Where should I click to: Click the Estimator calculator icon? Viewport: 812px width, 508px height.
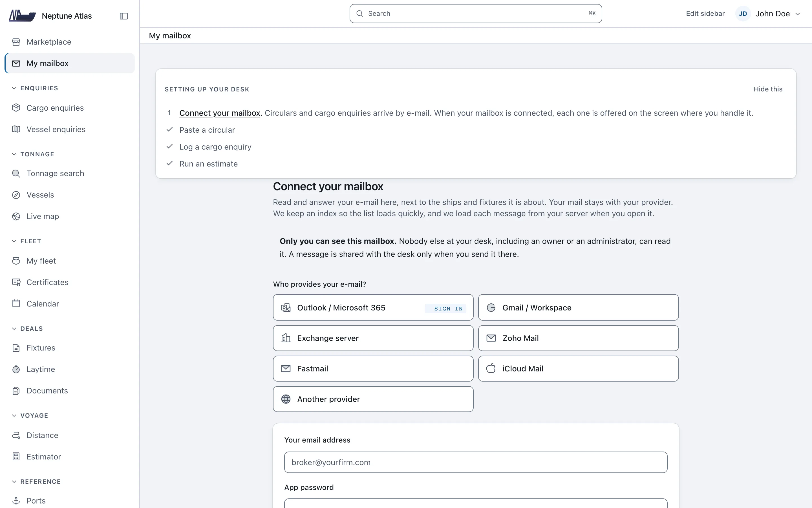click(x=16, y=457)
